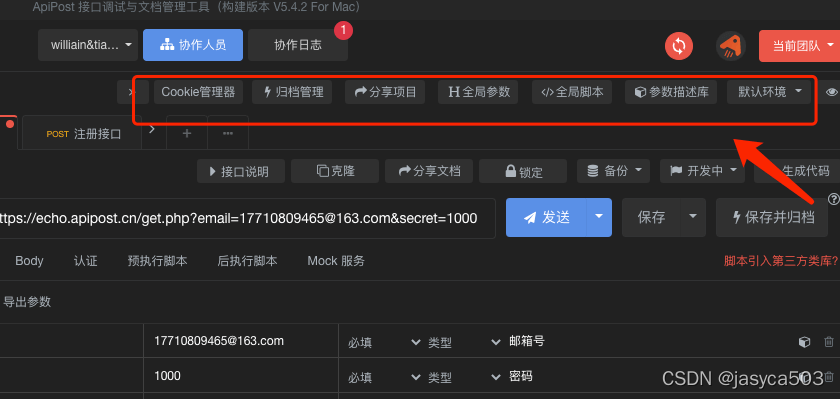
Task: Switch to the Mock 服务 tab
Action: coord(336,261)
